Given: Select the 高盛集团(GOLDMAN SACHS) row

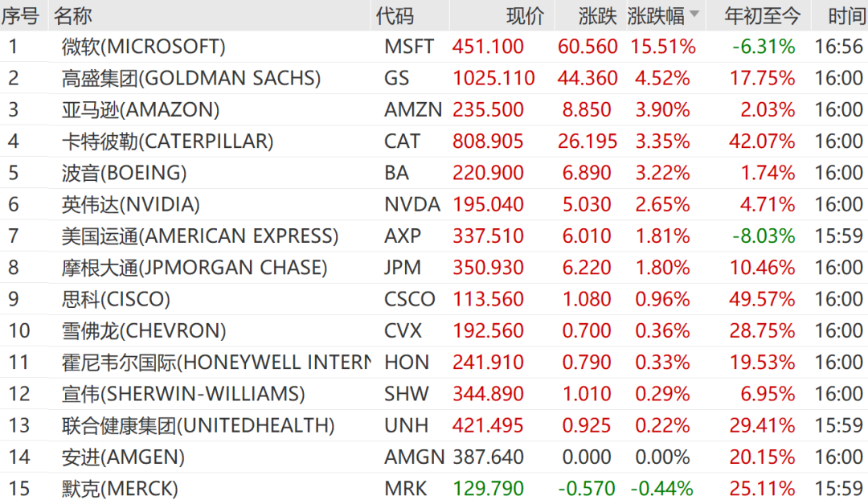Looking at the screenshot, I should tap(434, 78).
